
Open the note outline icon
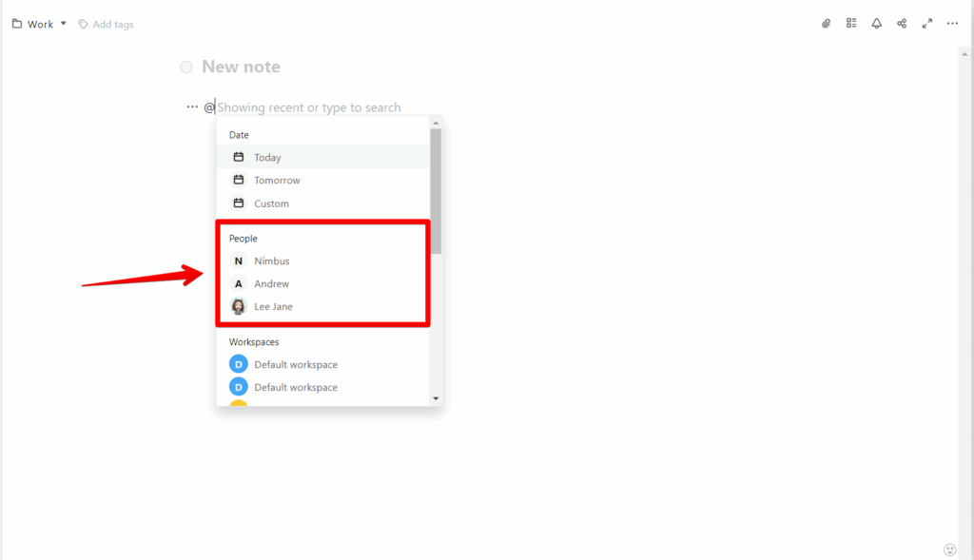tap(850, 23)
